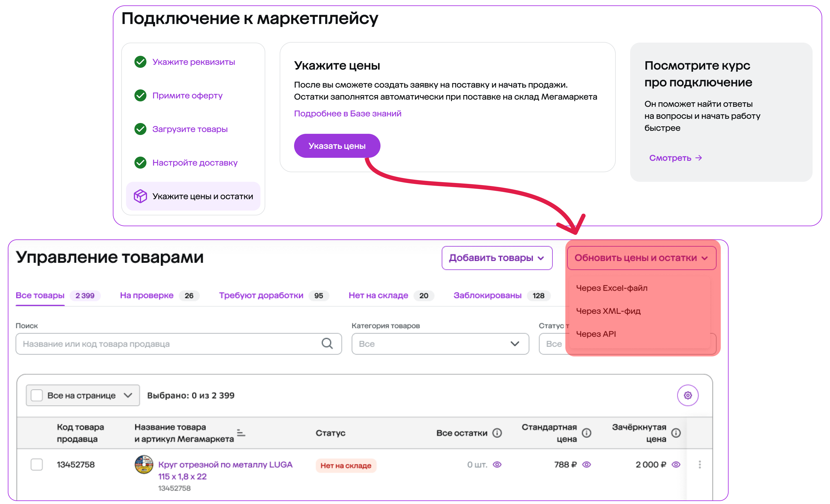The width and height of the screenshot is (830, 504).
Task: Expand the Добавить товары dropdown
Action: 497,258
